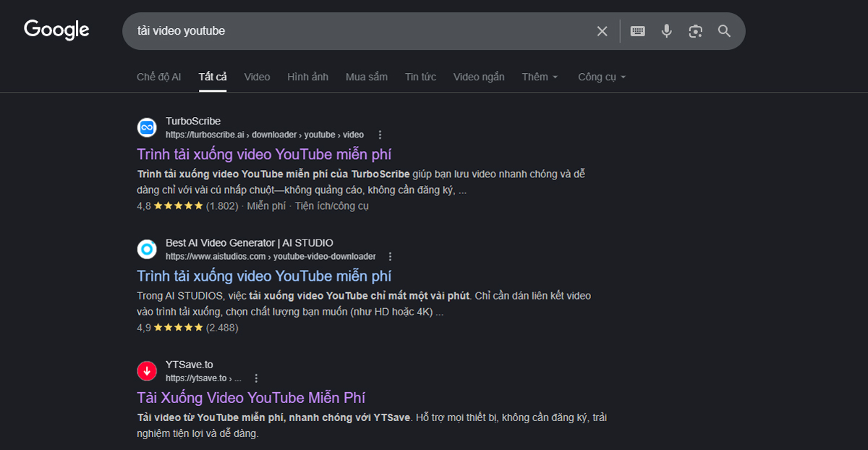Click the Google logo
868x450 pixels.
[x=56, y=29]
